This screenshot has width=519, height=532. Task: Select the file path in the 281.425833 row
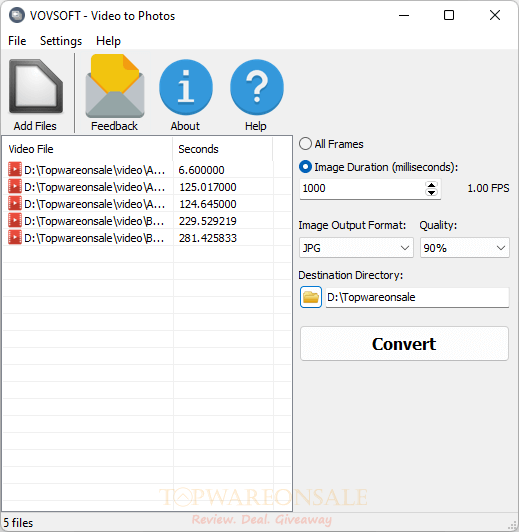tap(95, 238)
